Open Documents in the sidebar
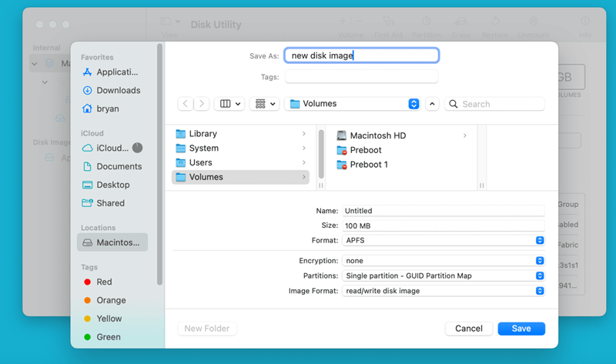 [x=112, y=166]
